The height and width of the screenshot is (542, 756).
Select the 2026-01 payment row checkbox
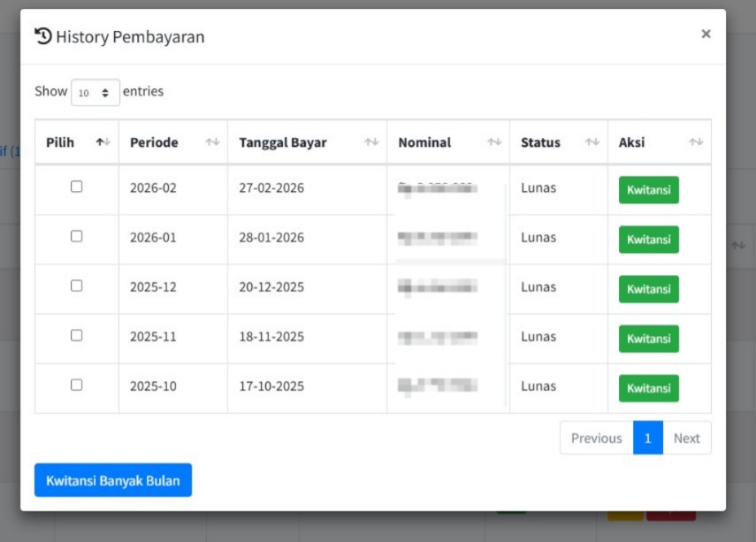pos(77,236)
